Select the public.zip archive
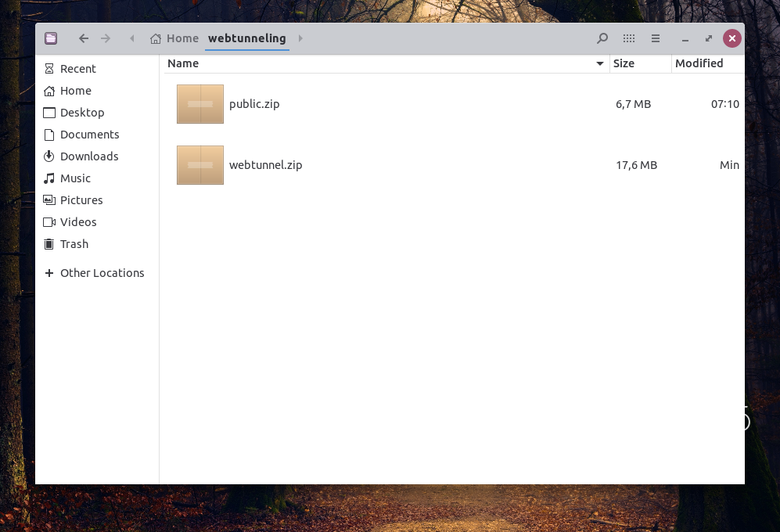This screenshot has width=780, height=532. (x=254, y=103)
